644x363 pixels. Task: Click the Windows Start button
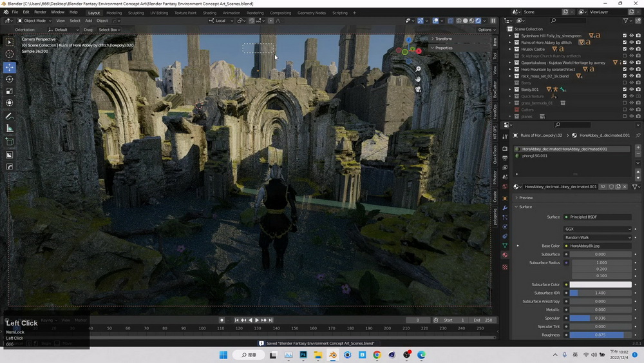tap(223, 355)
